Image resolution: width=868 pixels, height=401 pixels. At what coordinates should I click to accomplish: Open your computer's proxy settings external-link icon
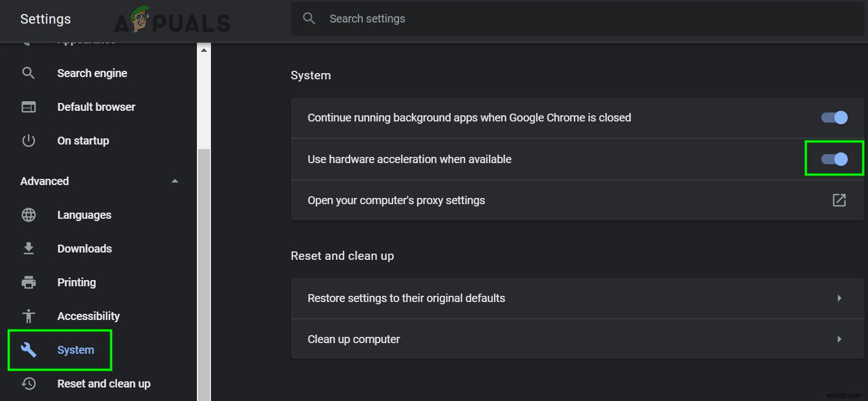[839, 200]
